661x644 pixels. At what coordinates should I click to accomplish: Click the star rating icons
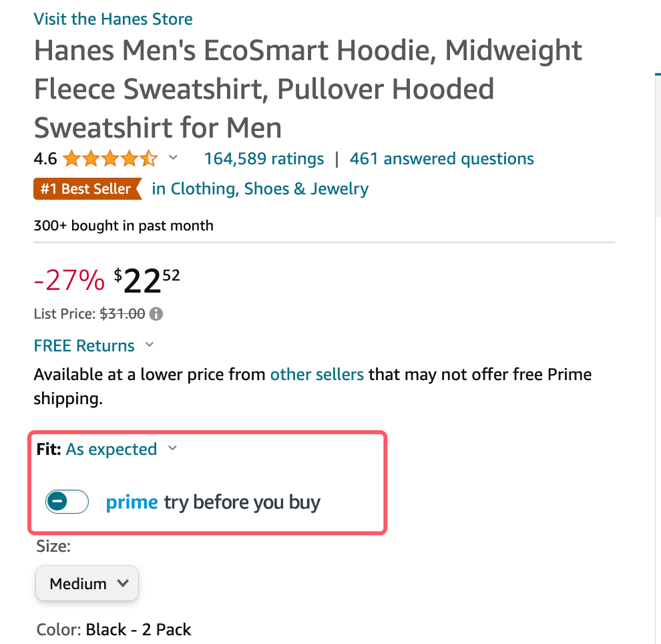click(110, 159)
